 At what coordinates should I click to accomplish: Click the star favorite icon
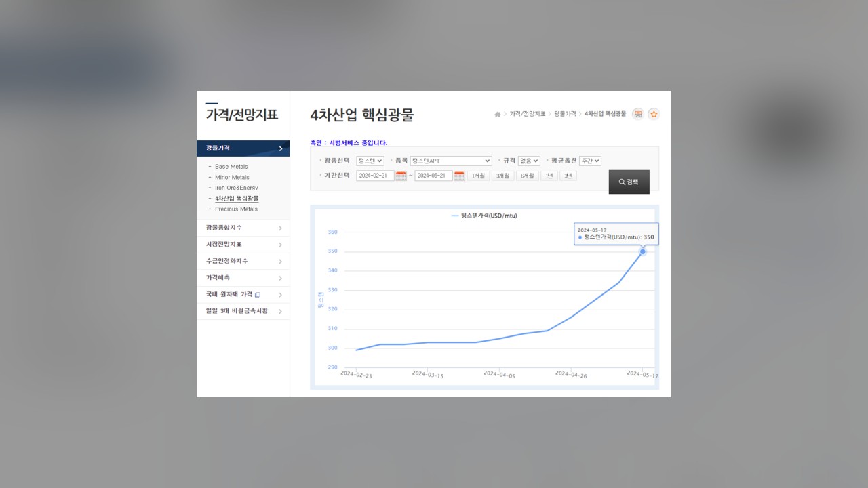coord(654,114)
